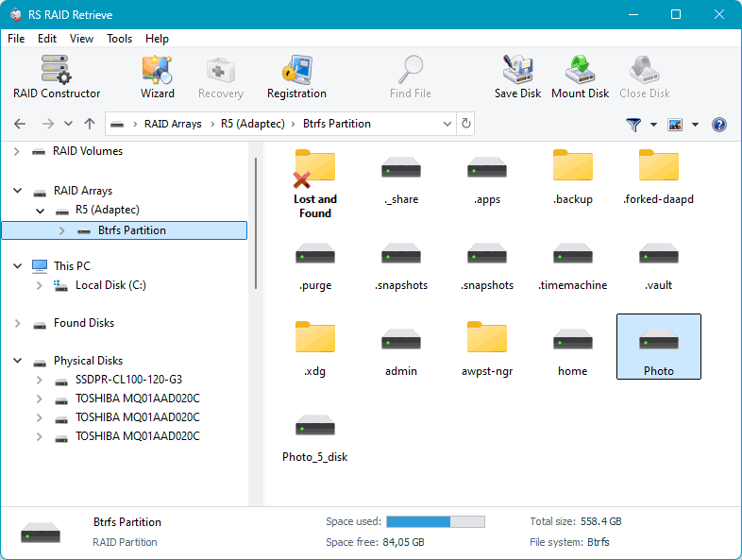Click the filter funnel icon
This screenshot has width=742, height=560.
pos(633,125)
